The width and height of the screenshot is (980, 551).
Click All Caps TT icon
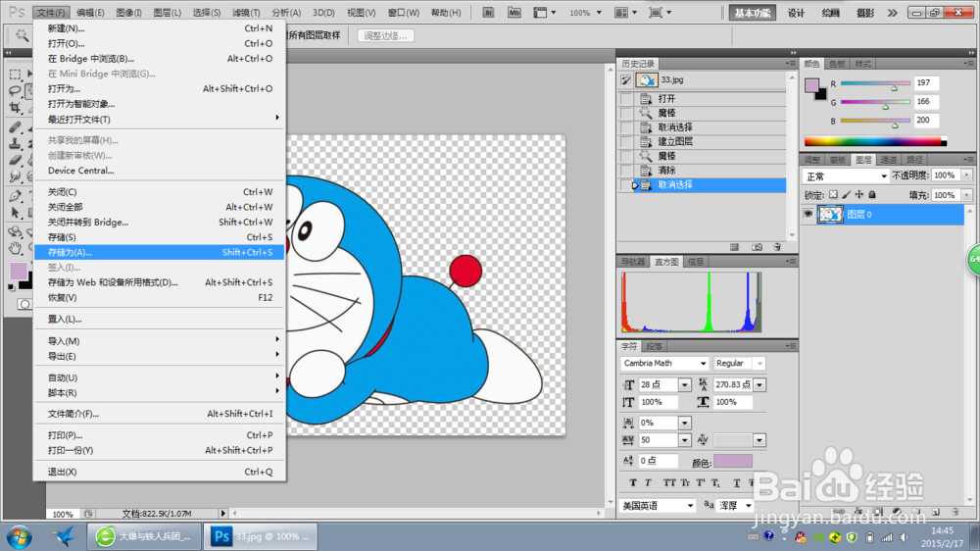click(x=668, y=482)
